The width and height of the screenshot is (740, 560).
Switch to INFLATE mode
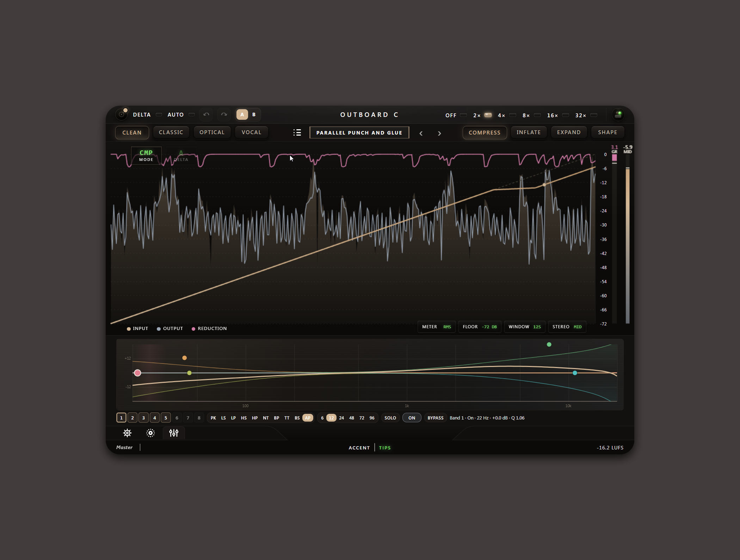[x=529, y=132]
